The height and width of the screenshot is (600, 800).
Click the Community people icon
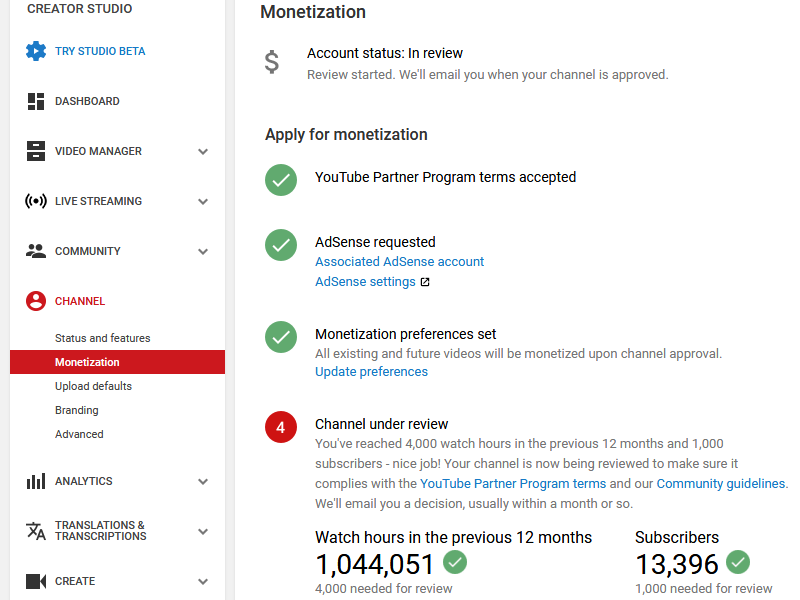coord(36,251)
